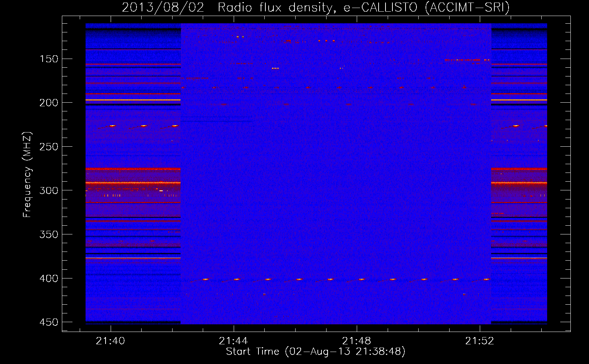Screen dimensions: 589x364
Task: Click the Start Time axis label
Action: coord(316,352)
